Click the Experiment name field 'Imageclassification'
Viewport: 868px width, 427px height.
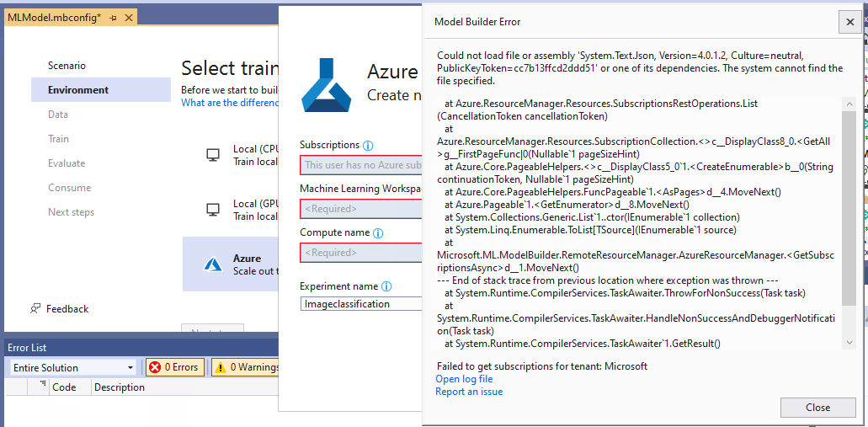click(x=361, y=303)
